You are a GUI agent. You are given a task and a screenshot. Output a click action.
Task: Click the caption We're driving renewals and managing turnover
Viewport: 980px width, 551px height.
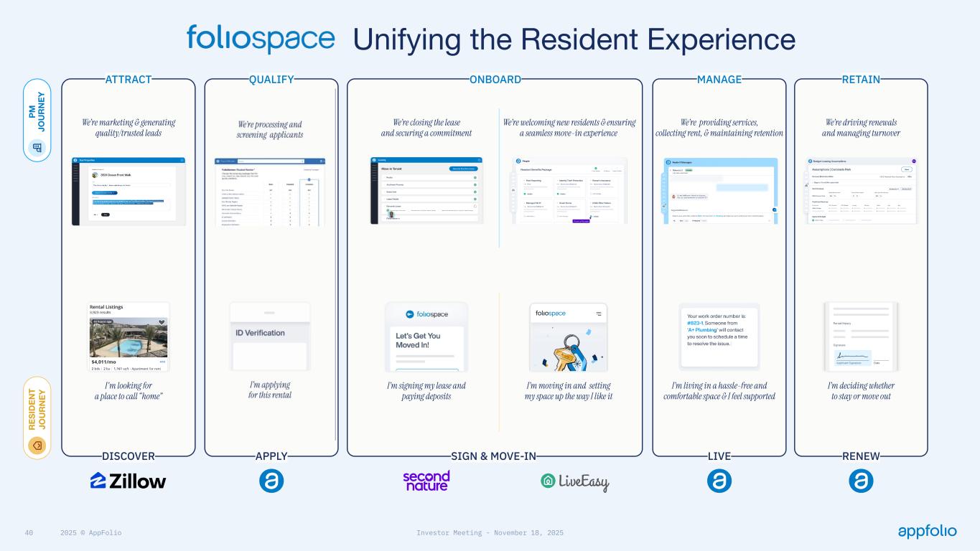pyautogui.click(x=861, y=128)
